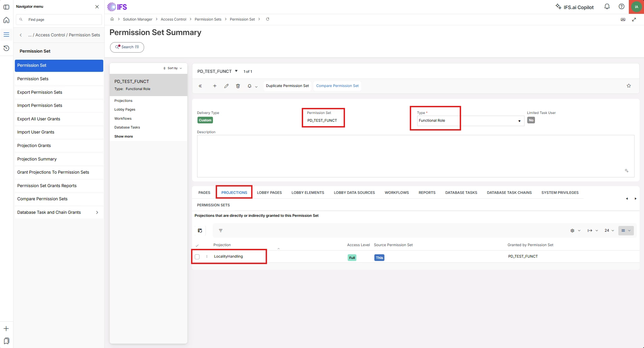Click the IFS logo
Viewport: 644px width, 348px height.
pyautogui.click(x=117, y=7)
